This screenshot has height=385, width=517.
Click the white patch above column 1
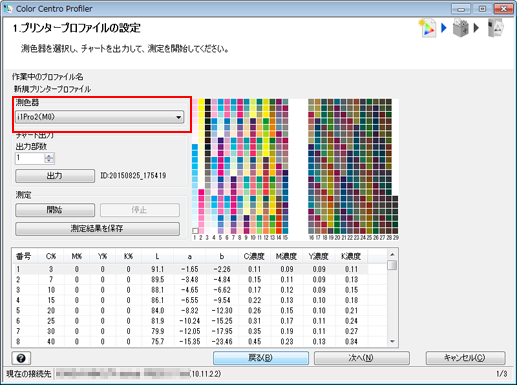195,231
